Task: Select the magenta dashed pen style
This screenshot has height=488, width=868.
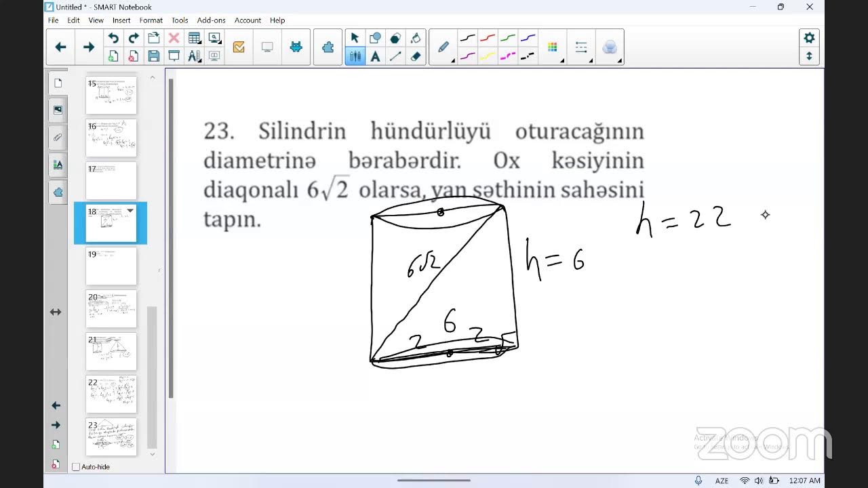Action: pos(508,56)
